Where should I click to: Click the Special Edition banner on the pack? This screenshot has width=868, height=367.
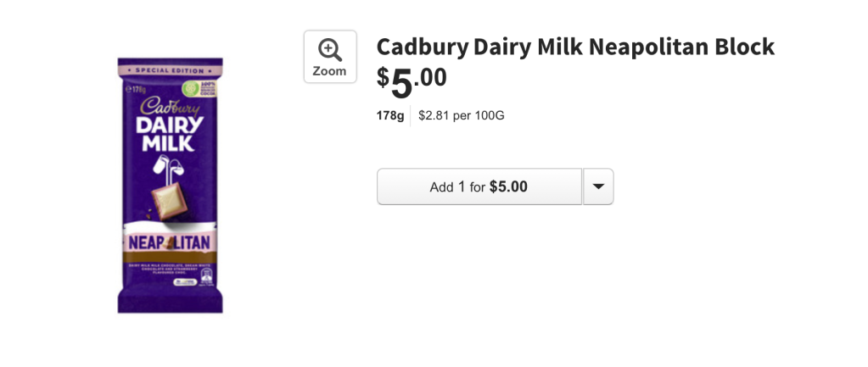pos(171,70)
